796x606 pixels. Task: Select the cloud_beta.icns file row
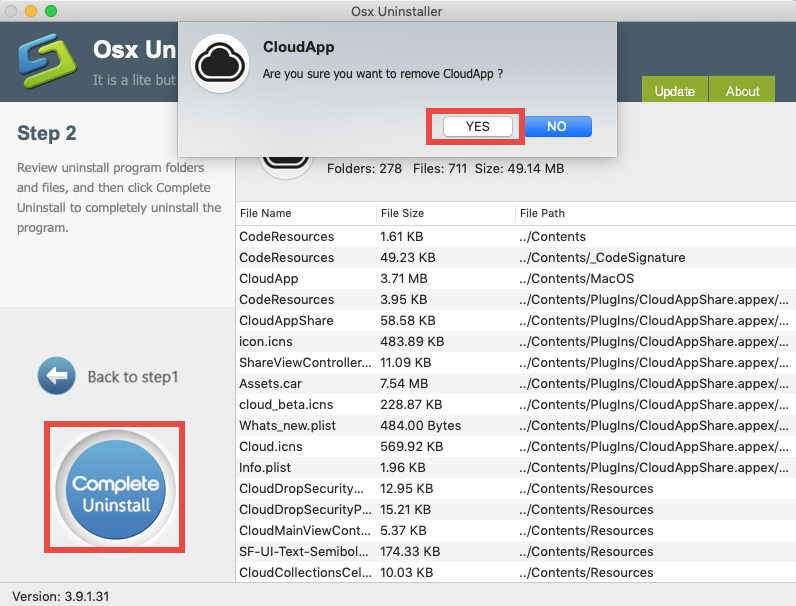(x=516, y=405)
